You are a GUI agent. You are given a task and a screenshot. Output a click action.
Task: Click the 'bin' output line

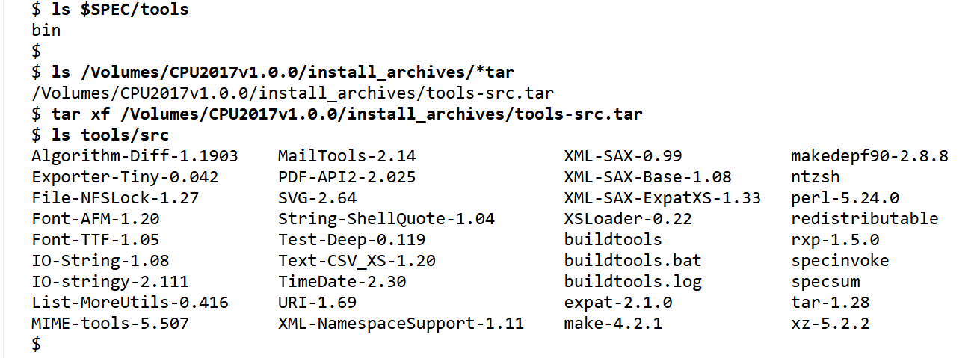(46, 31)
